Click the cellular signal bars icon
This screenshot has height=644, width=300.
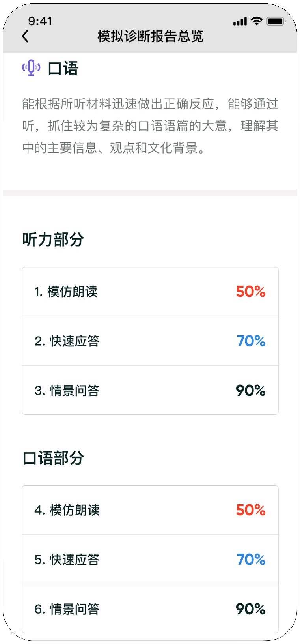[240, 22]
